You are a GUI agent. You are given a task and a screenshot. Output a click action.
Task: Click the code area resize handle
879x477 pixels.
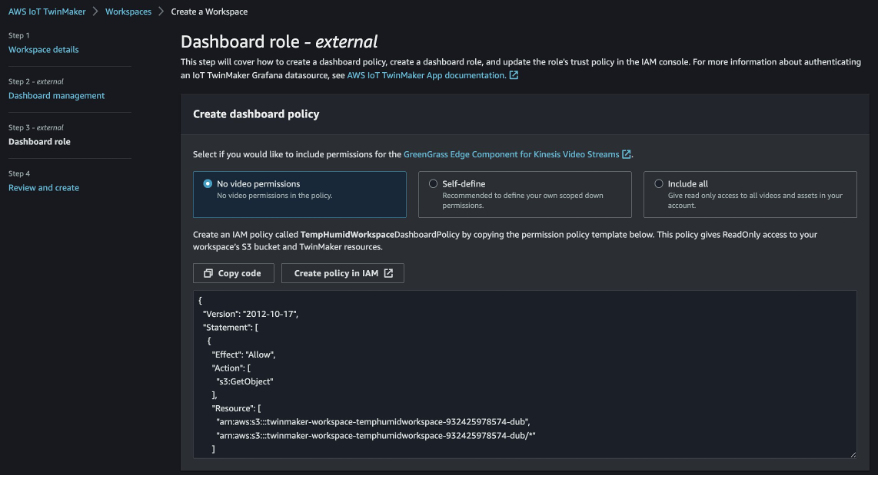853,455
